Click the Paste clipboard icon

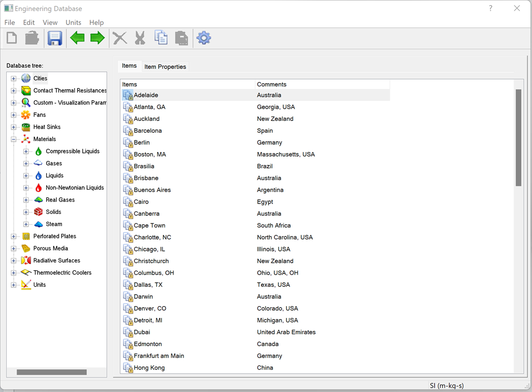pyautogui.click(x=182, y=38)
